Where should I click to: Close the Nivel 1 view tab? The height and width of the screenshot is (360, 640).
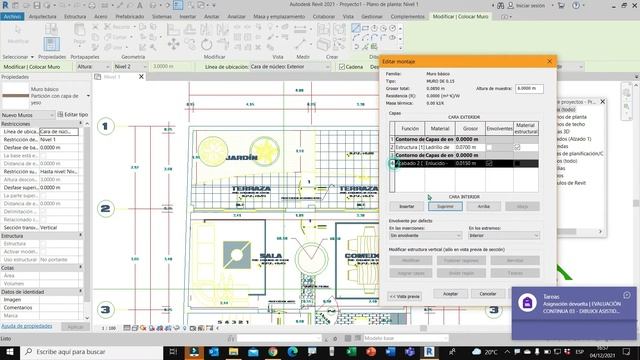coord(141,77)
